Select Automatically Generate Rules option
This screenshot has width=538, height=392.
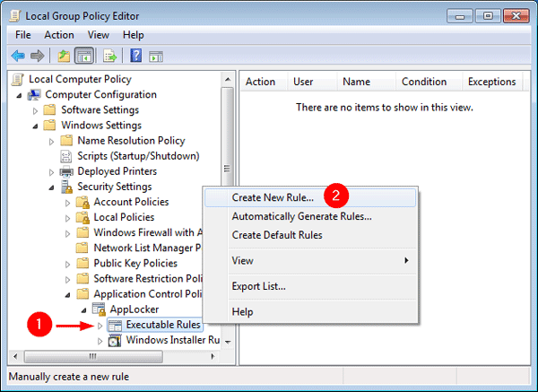click(x=301, y=216)
